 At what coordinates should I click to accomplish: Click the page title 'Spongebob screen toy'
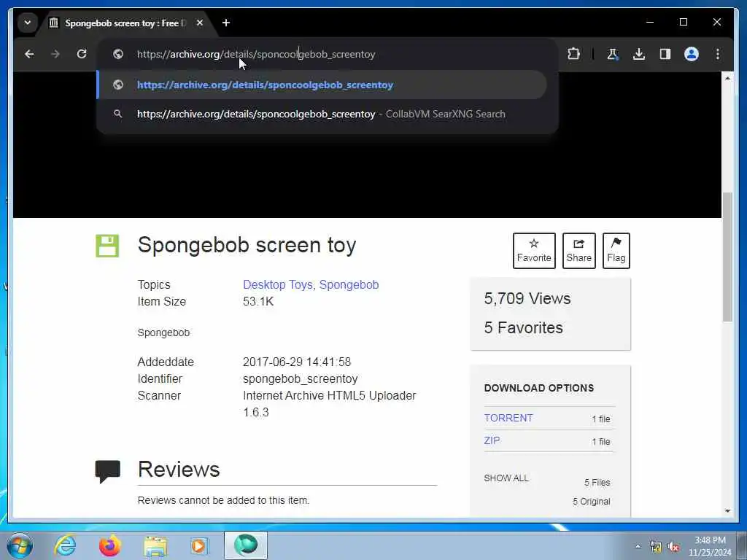[247, 245]
